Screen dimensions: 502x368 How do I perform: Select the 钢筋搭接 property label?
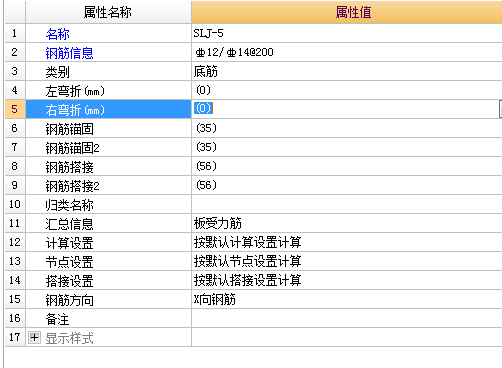click(x=69, y=167)
